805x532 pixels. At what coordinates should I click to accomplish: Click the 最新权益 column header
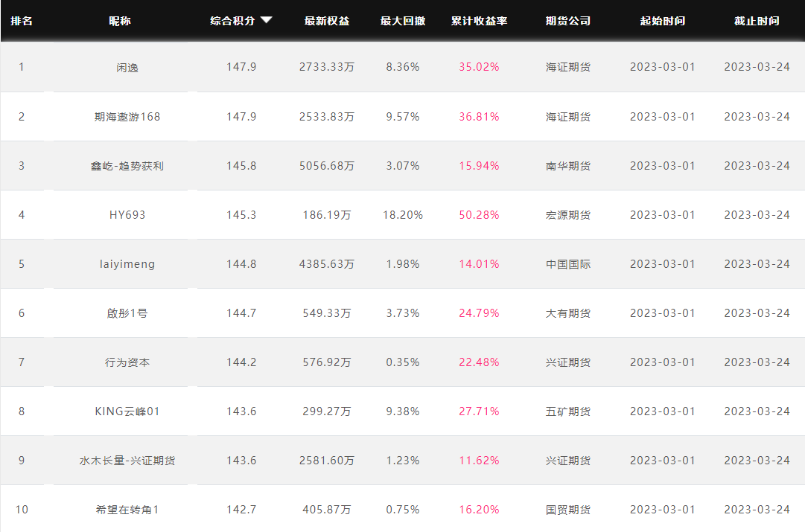pos(326,21)
